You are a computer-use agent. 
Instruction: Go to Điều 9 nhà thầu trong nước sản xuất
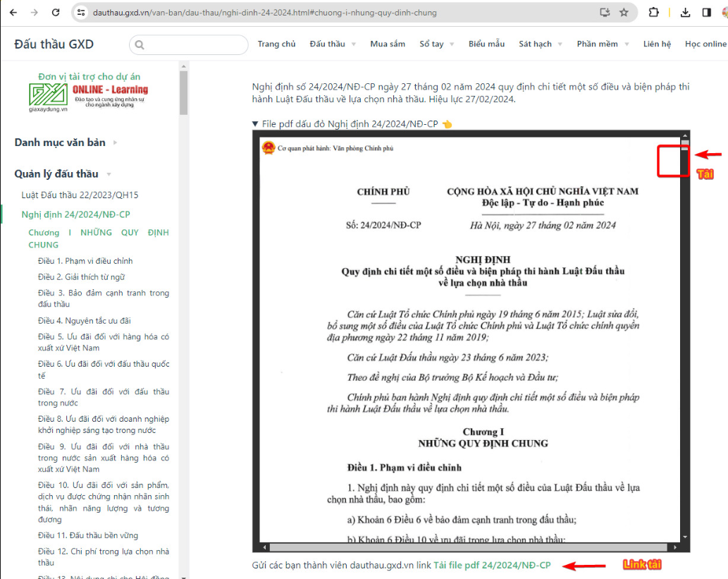point(104,458)
